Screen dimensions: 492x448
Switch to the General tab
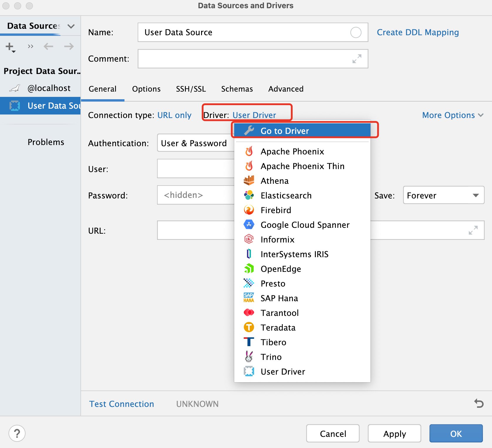click(x=102, y=89)
